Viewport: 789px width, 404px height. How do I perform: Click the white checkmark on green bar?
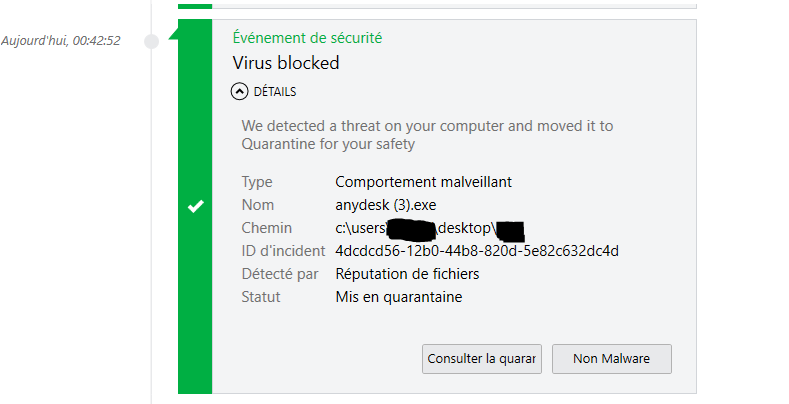196,206
